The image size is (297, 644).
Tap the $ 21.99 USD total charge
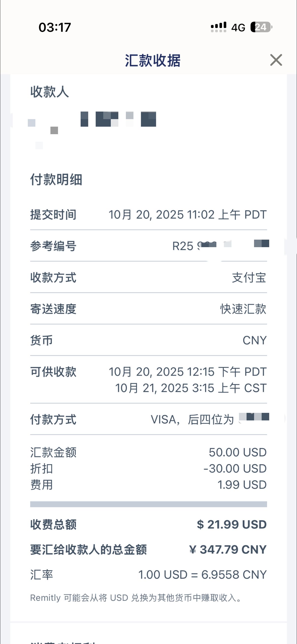point(231,524)
